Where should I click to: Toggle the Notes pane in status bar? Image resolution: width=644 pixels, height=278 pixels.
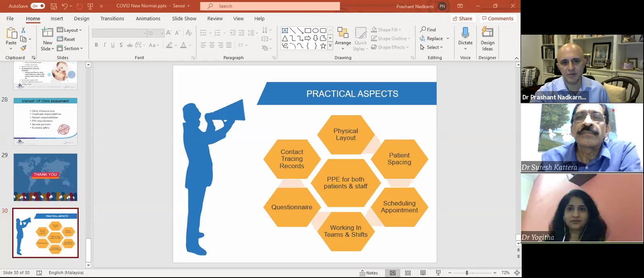(x=369, y=273)
